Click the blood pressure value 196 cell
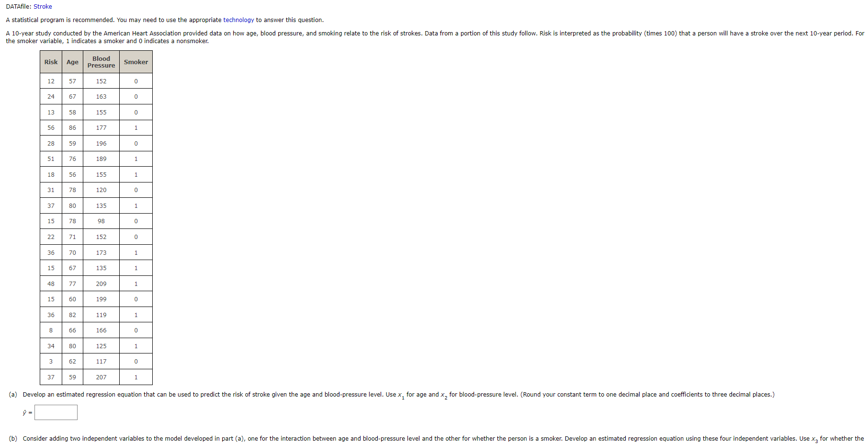The height and width of the screenshot is (444, 868). pos(101,144)
